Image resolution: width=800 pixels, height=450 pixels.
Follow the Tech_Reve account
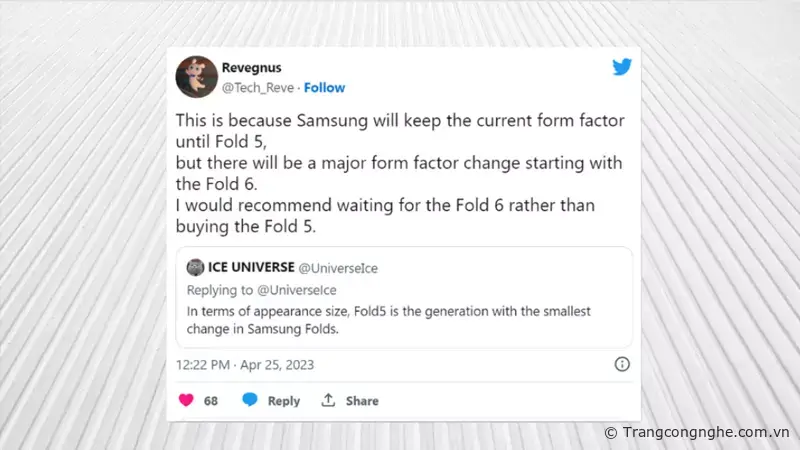pos(325,87)
